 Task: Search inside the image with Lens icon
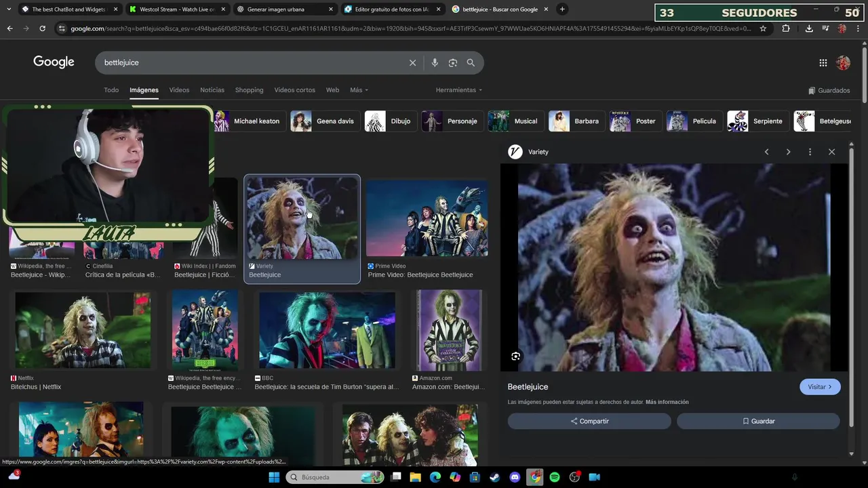click(516, 357)
